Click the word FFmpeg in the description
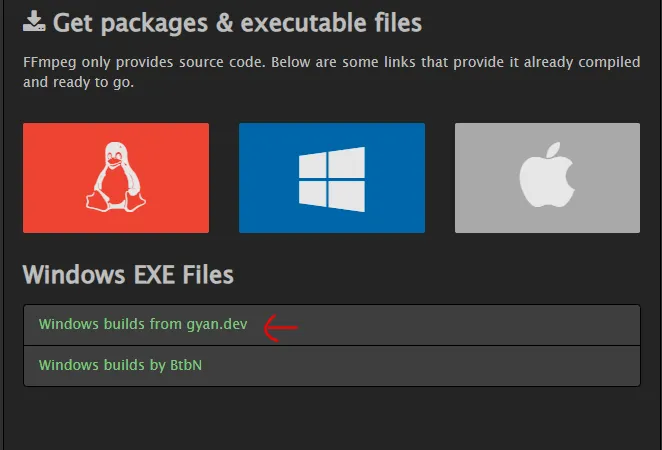This screenshot has width=662, height=450. pyautogui.click(x=46, y=62)
